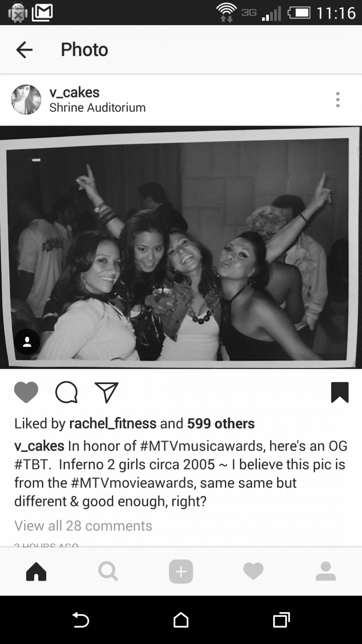This screenshot has width=362, height=644.
Task: Open the Profile tab person icon
Action: (x=326, y=572)
